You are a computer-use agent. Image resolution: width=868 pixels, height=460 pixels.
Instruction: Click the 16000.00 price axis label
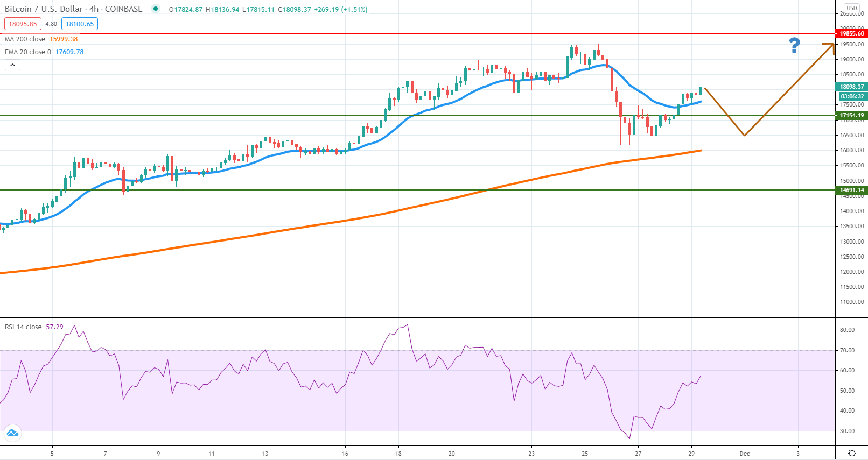pos(852,150)
